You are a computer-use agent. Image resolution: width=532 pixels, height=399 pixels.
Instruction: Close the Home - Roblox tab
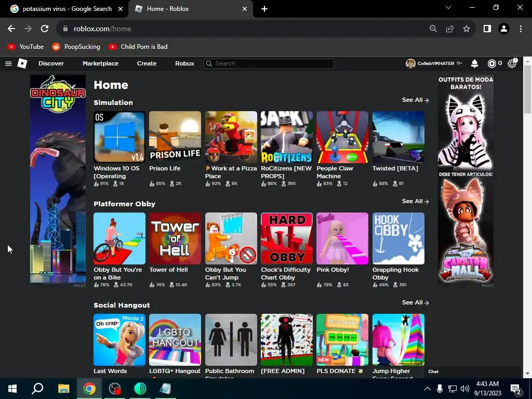click(x=245, y=9)
